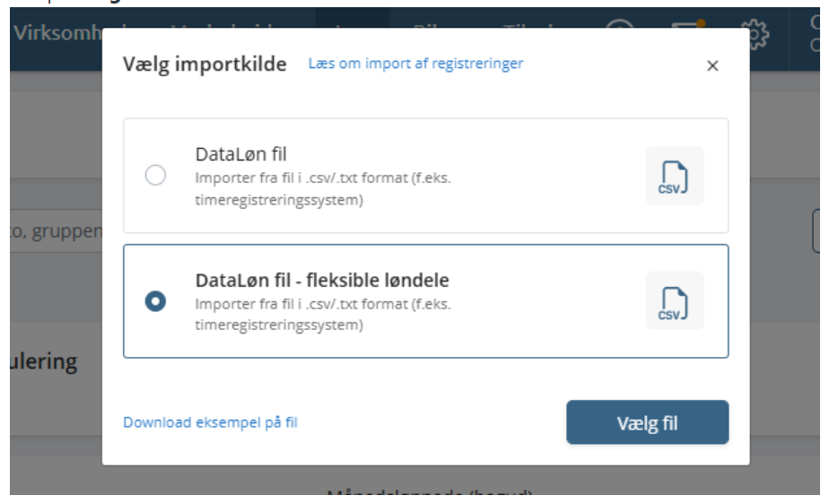
Task: Open the settings gear in the header
Action: [758, 34]
